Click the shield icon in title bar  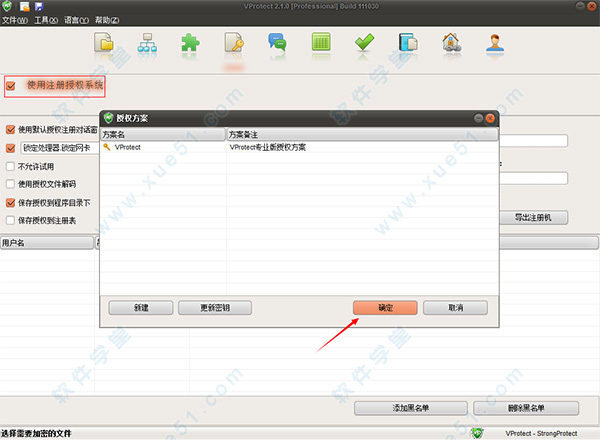[7, 6]
